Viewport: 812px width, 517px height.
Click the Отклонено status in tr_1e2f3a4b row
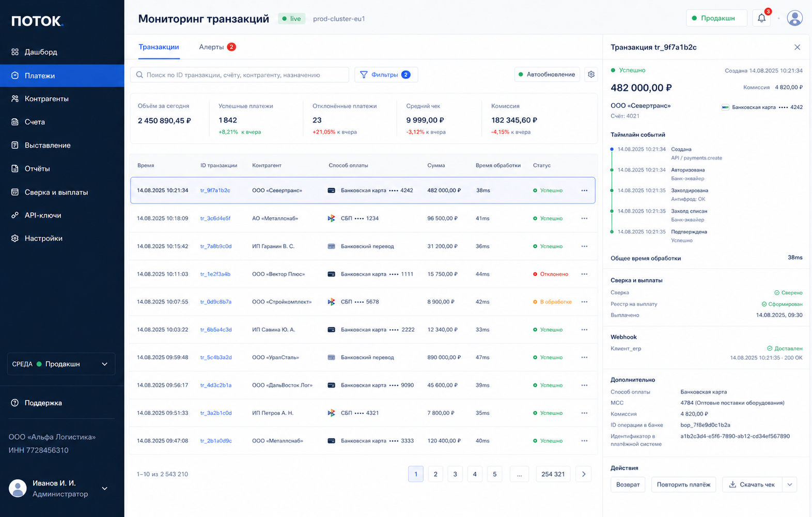pos(551,274)
